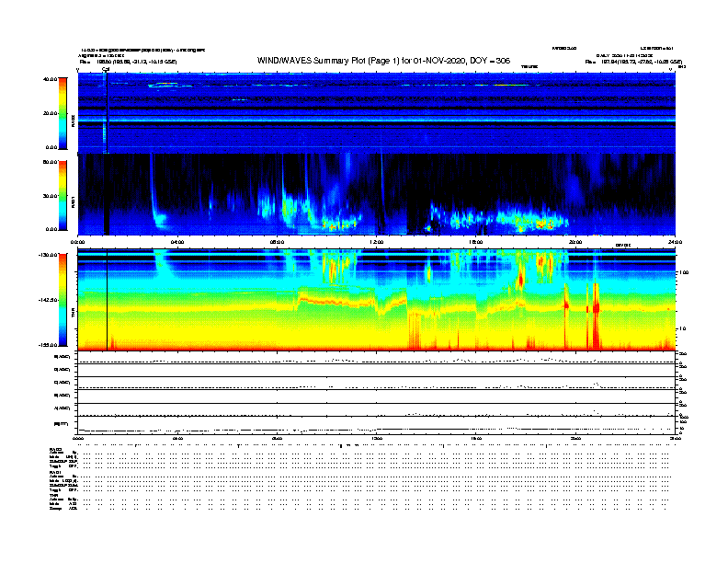Click the 00:00 tick under RAD1 panel
The image size is (728, 563).
tap(77, 242)
